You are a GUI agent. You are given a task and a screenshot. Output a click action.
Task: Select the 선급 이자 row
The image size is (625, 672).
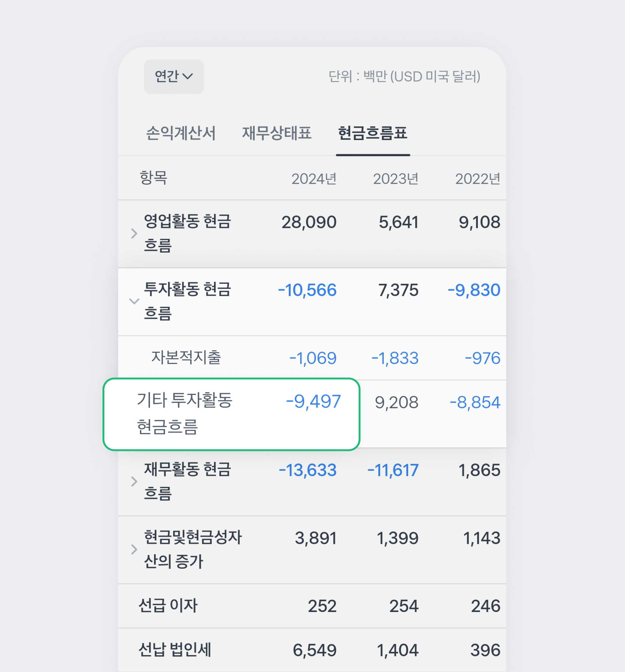pos(169,606)
